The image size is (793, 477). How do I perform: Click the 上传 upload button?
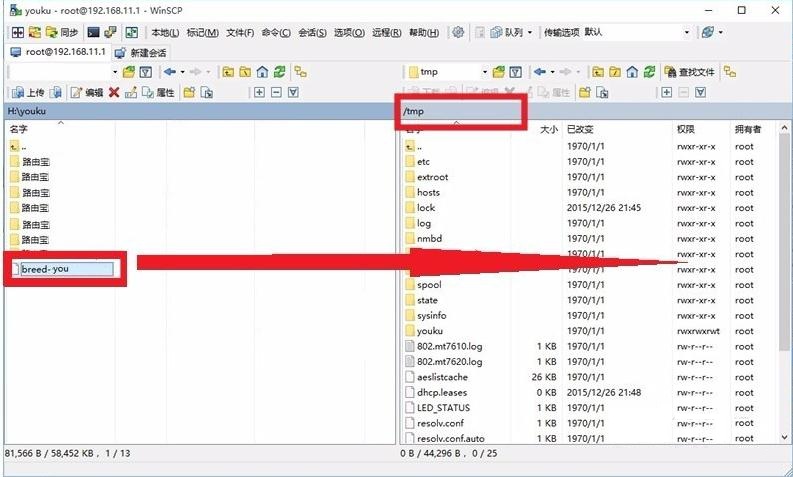(x=28, y=92)
